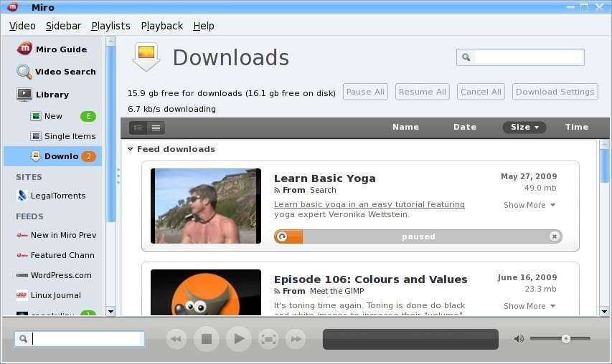Open New in Miro Preview feed
This screenshot has width=612, height=364.
tap(56, 235)
